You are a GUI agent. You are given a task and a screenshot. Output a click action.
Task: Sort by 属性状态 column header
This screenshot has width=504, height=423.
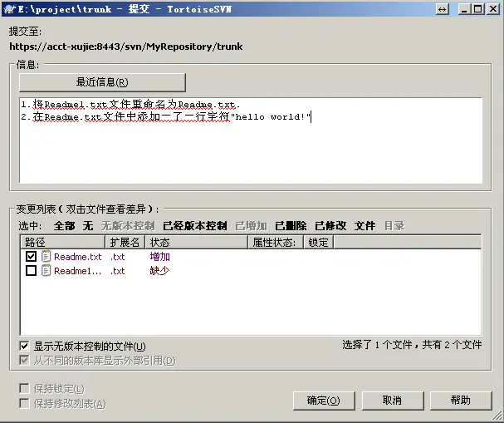[276, 242]
